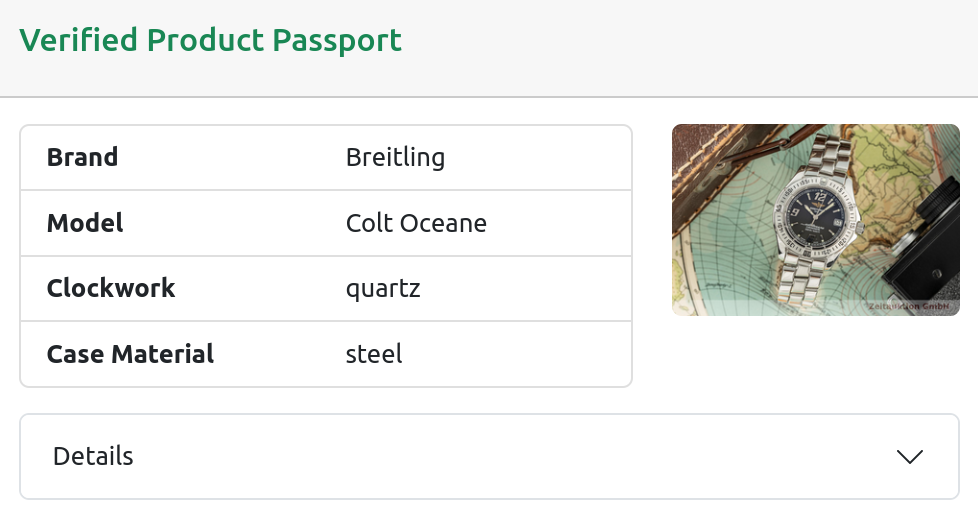Viewport: 978px width, 520px height.
Task: Select the Model row label
Action: [x=85, y=223]
